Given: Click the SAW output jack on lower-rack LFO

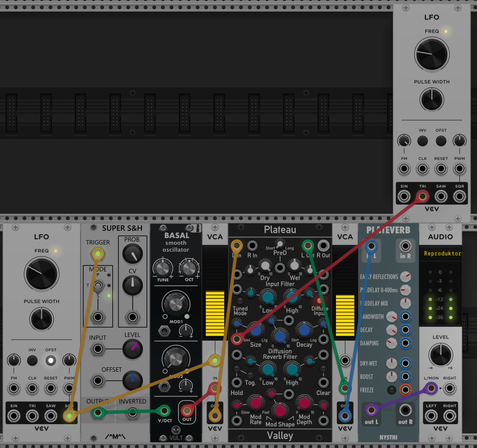Looking at the screenshot, I should 51,416.
